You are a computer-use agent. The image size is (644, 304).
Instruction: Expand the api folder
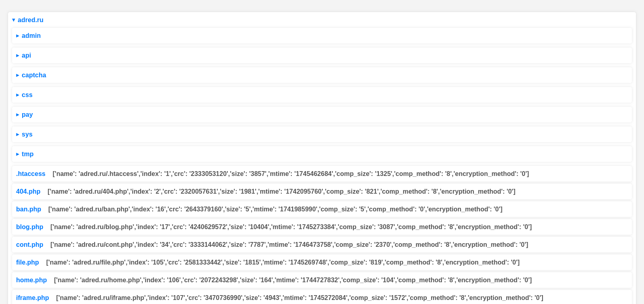coord(26,56)
